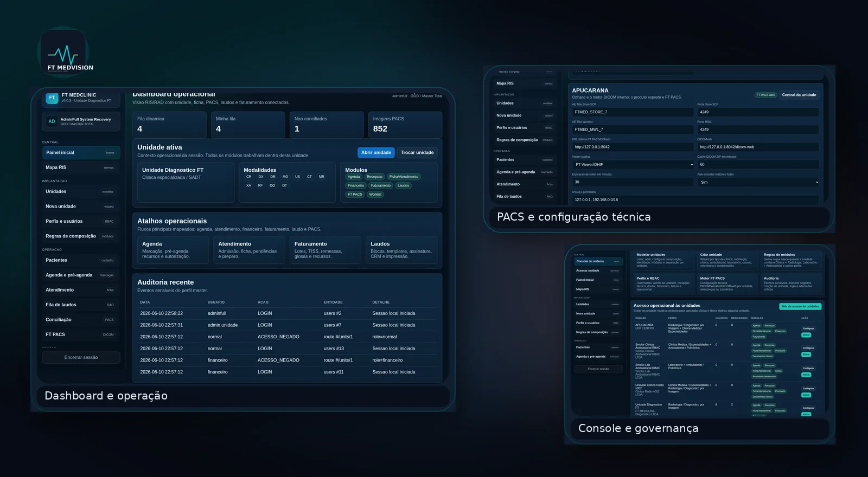Viewport: 868px width, 477px height.
Task: Open Mapa RIS in the Dashboard sidebar
Action: click(x=81, y=167)
